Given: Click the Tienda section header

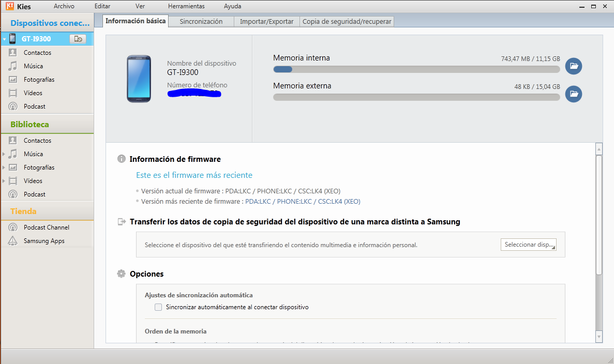Looking at the screenshot, I should (x=48, y=211).
